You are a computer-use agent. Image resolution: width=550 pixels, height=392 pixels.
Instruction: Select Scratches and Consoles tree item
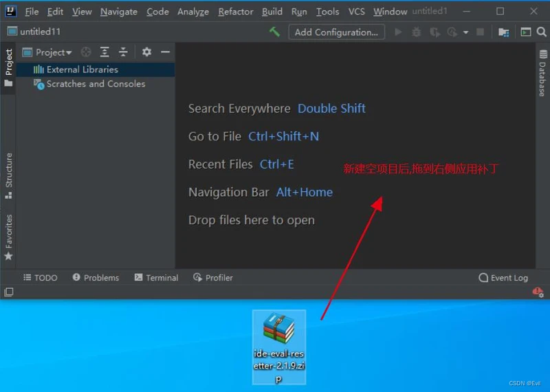coord(96,84)
